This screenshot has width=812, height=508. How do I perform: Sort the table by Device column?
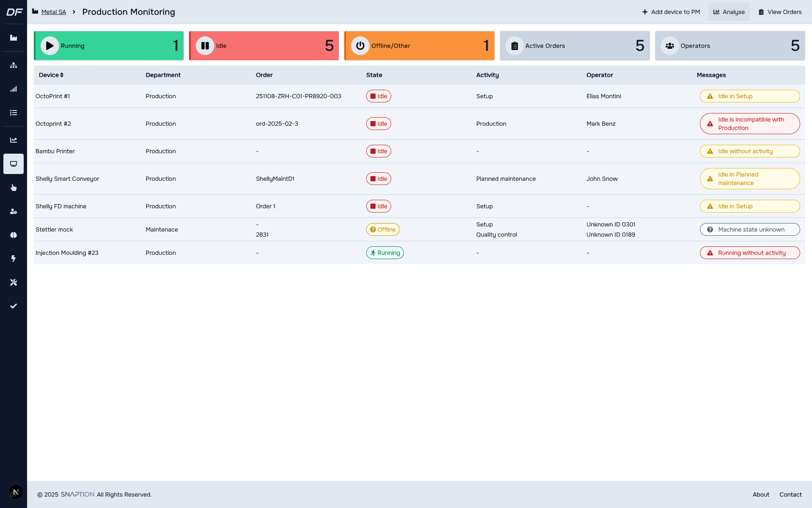tap(51, 75)
